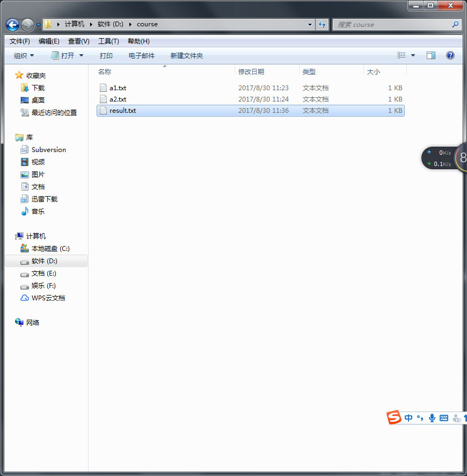Image resolution: width=467 pixels, height=476 pixels.
Task: Switch input language with the 中 toggle
Action: [408, 417]
